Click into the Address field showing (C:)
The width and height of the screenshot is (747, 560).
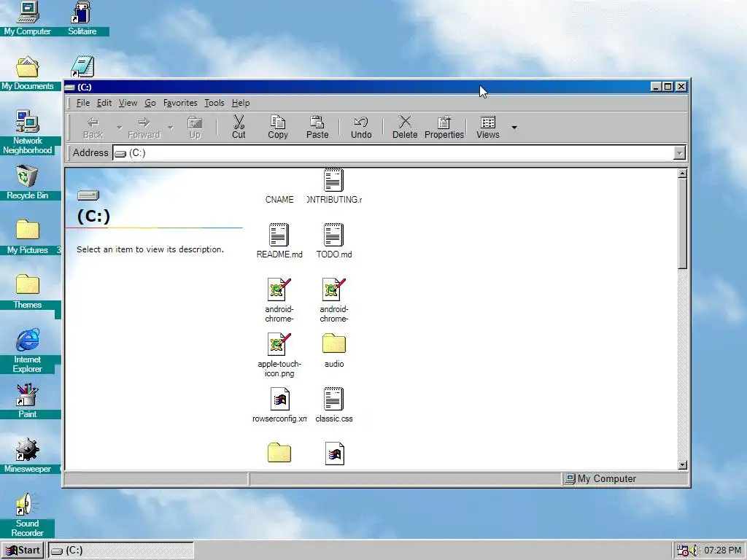[393, 153]
